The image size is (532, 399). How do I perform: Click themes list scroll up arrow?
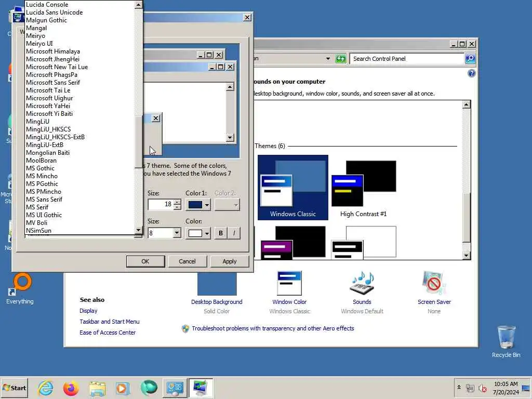coord(466,104)
